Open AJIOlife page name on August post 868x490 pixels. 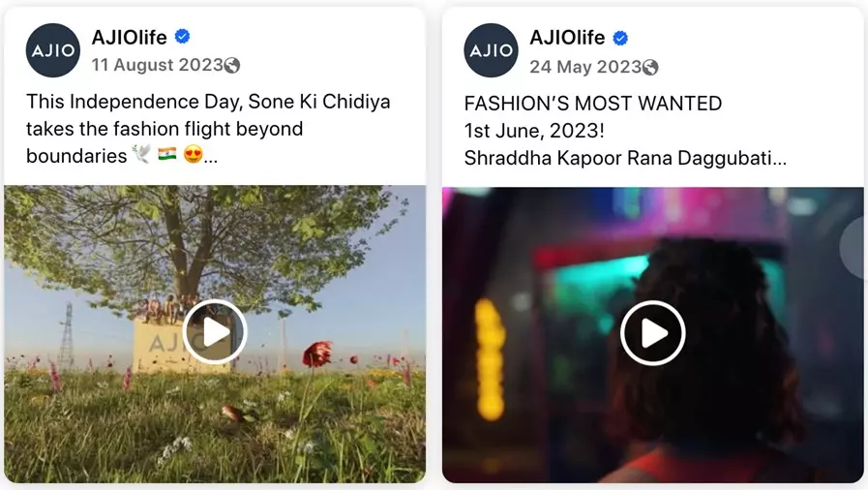click(x=129, y=37)
